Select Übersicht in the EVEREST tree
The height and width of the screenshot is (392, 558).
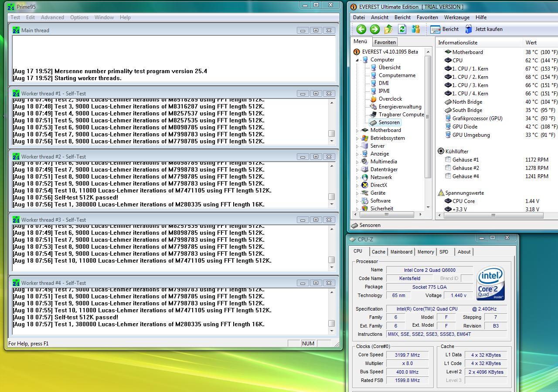pyautogui.click(x=390, y=68)
